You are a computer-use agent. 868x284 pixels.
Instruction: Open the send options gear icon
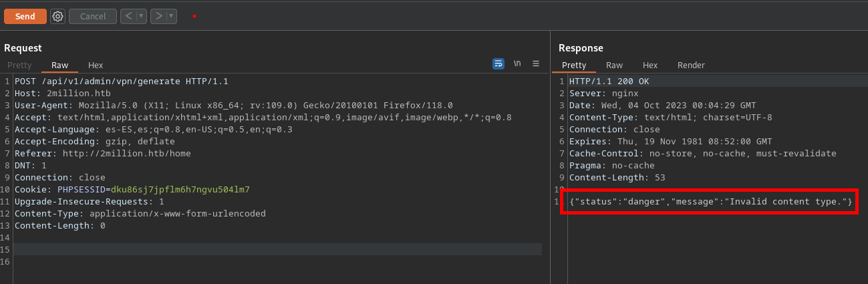coord(57,16)
